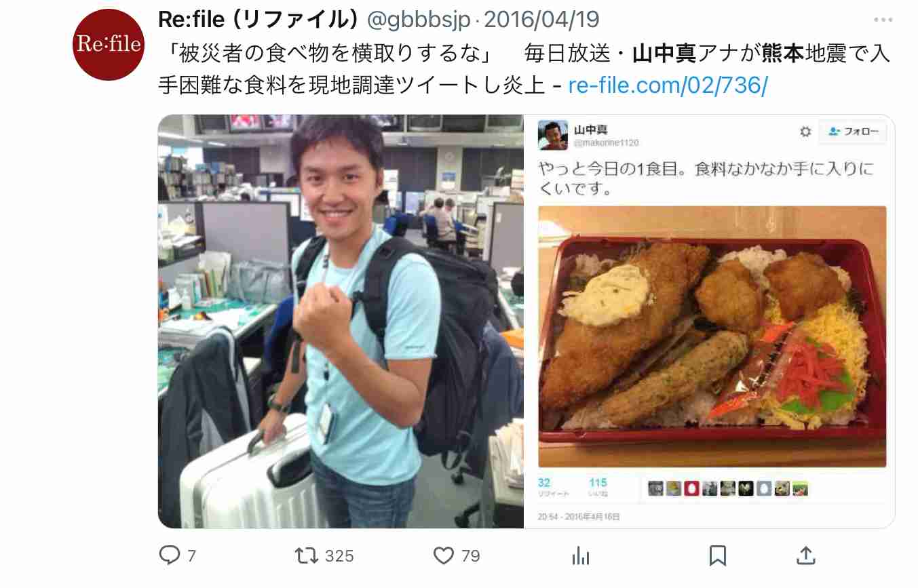Click the 2016/04/19 tweet date
Image resolution: width=918 pixels, height=588 pixels.
pos(541,20)
